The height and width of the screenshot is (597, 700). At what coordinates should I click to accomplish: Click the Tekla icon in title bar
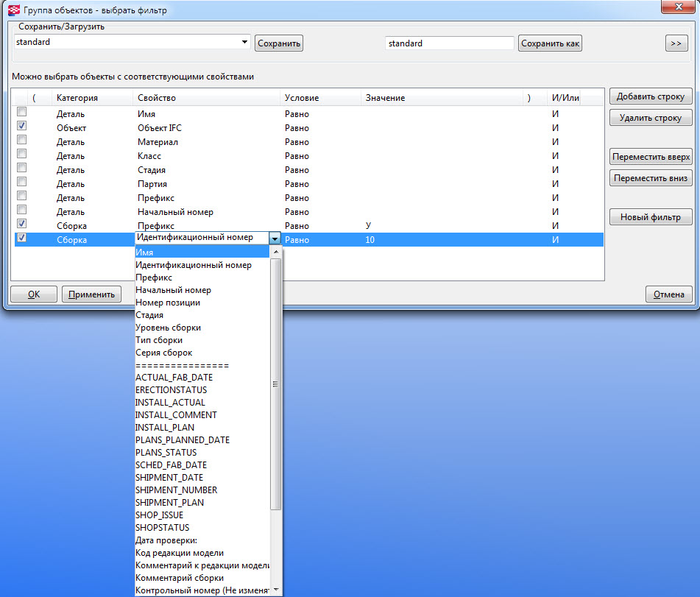click(x=13, y=10)
